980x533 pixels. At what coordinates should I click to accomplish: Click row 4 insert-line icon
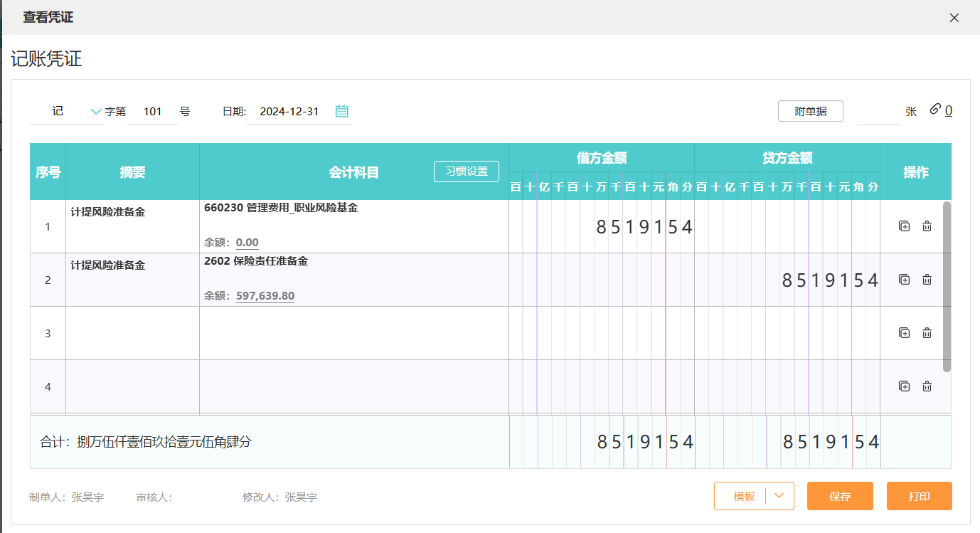904,386
